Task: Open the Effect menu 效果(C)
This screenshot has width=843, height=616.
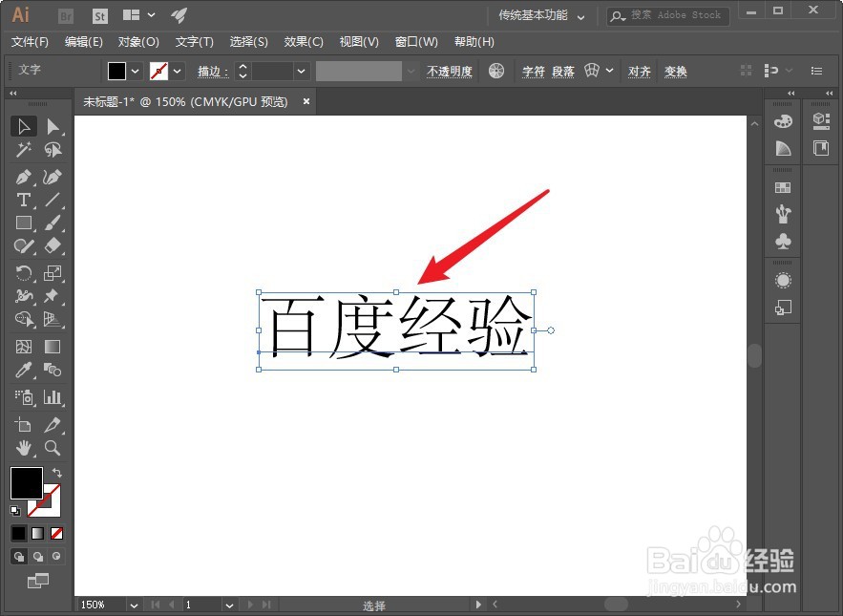Action: point(304,42)
